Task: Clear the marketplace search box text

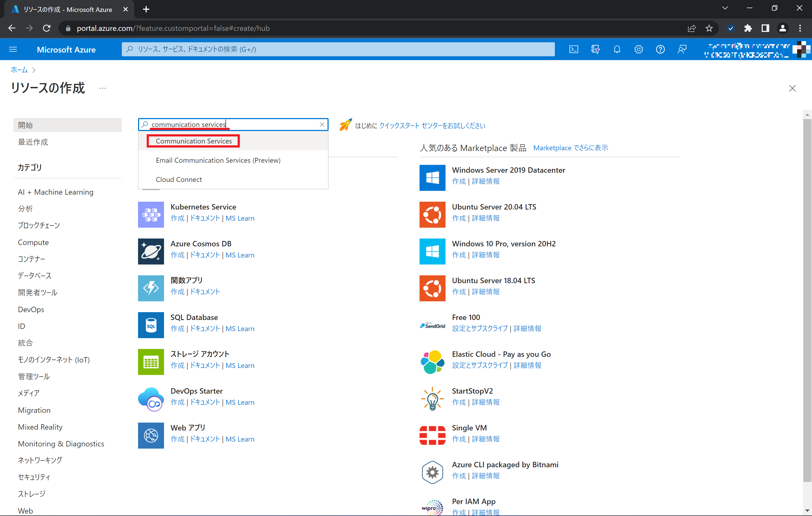Action: 322,125
